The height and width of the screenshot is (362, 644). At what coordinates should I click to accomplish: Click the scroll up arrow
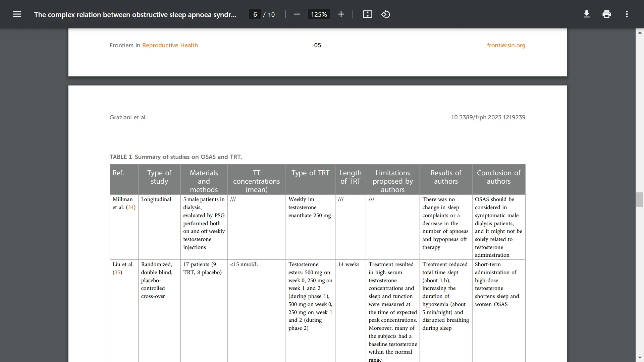[x=640, y=33]
